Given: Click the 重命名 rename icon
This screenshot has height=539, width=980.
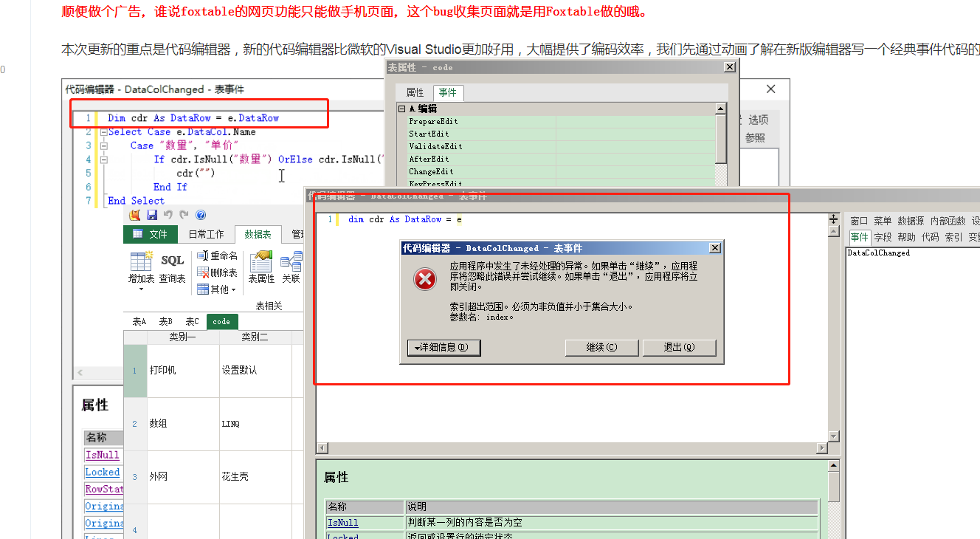Looking at the screenshot, I should [x=203, y=255].
